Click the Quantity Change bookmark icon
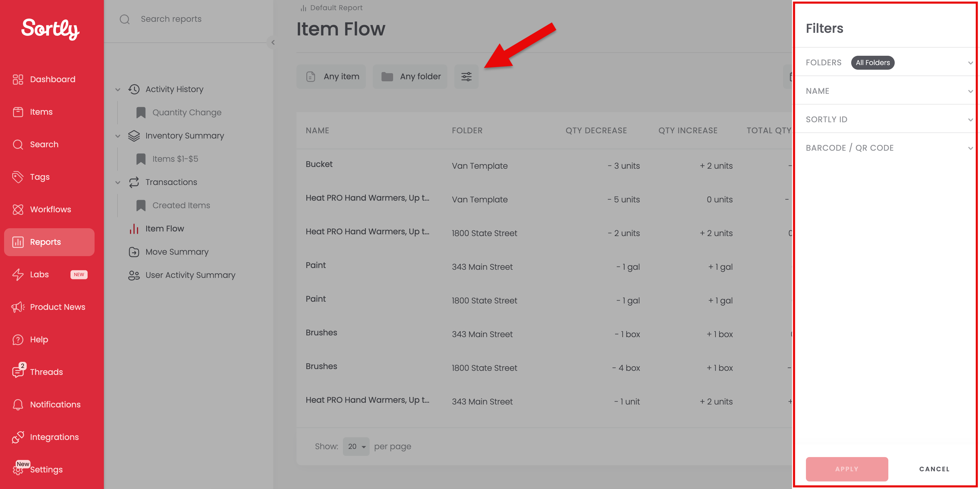Viewport: 980px width, 489px height. tap(141, 112)
